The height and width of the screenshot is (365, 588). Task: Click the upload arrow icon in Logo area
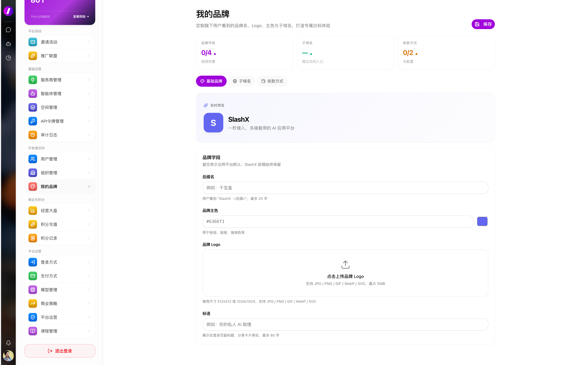click(345, 265)
